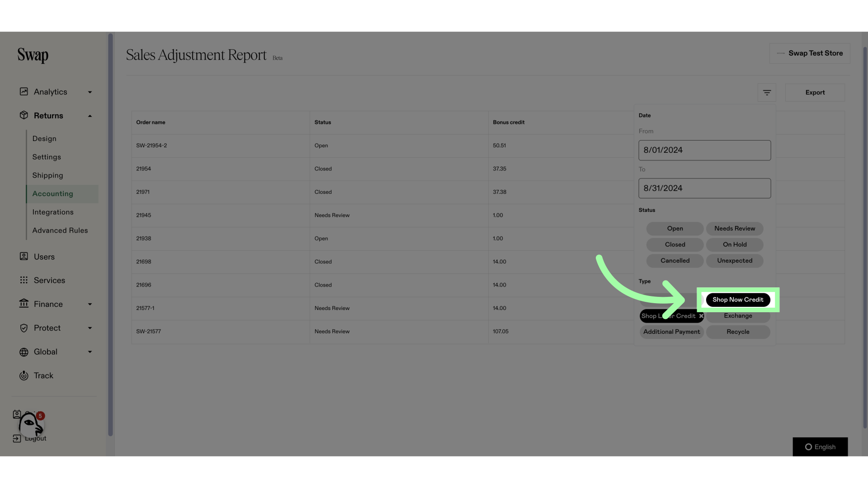Click the Export button

tap(815, 92)
